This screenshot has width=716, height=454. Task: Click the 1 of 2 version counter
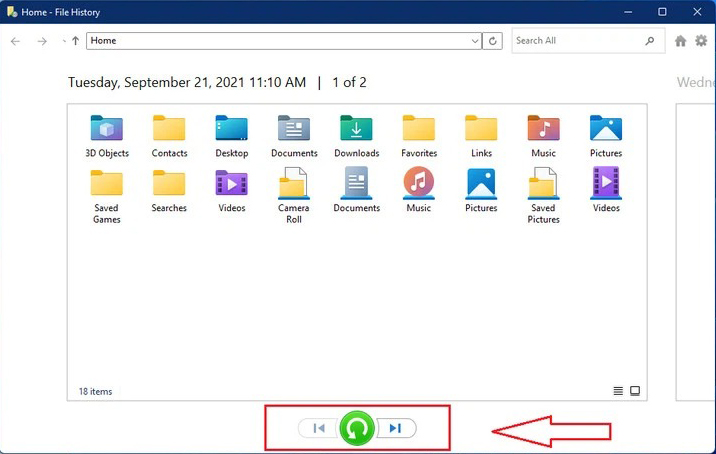[349, 83]
